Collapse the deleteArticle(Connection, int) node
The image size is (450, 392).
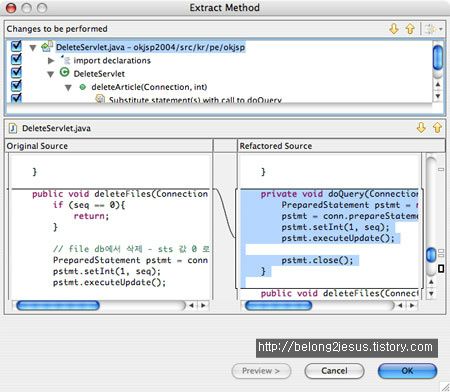pos(68,88)
